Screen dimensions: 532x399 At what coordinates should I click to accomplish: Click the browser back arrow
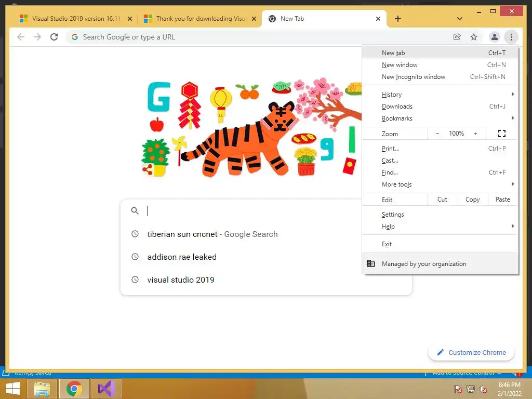pyautogui.click(x=21, y=37)
